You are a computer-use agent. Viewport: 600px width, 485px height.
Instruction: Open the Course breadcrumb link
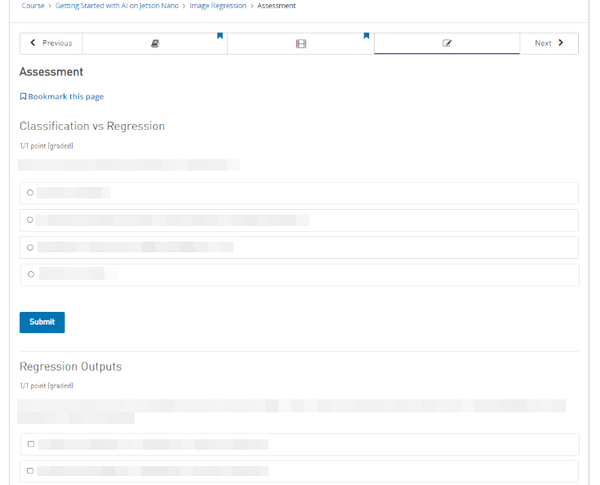[x=33, y=6]
